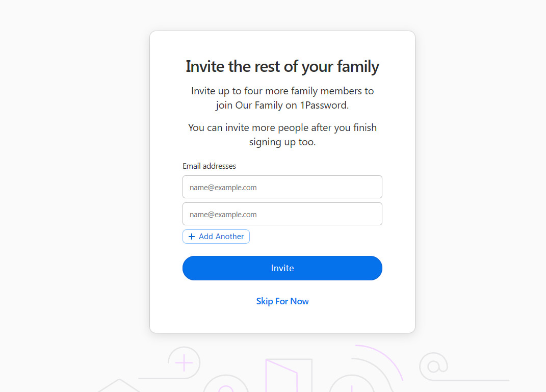Click the first email address field
This screenshot has width=546, height=392.
pos(282,187)
